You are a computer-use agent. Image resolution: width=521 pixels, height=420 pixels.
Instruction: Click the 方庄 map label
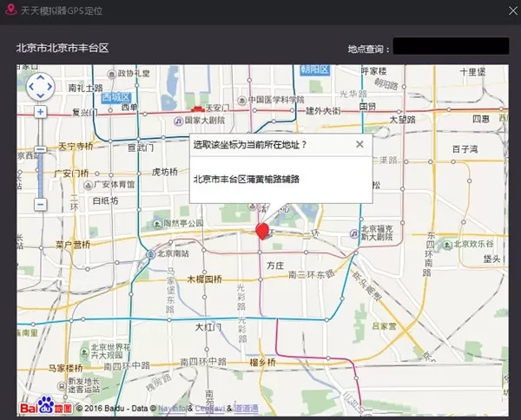[275, 266]
